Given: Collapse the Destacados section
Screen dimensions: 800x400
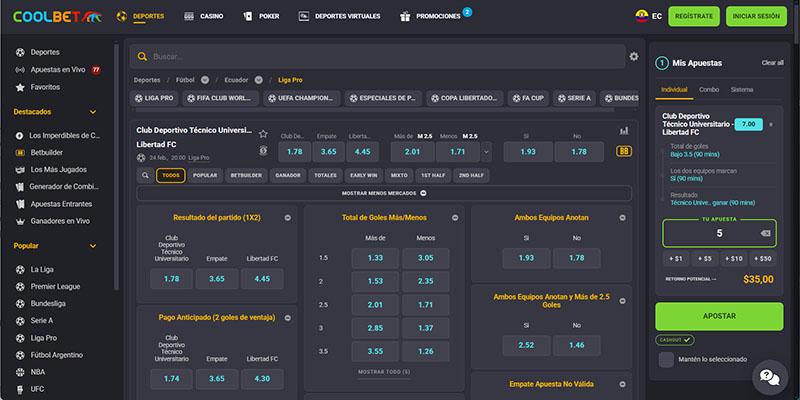Looking at the screenshot, I should coord(93,112).
